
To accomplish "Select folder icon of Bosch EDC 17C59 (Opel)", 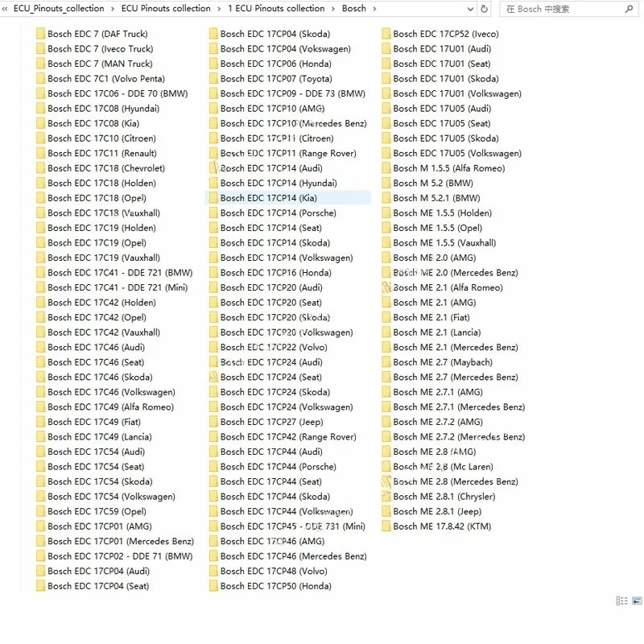I will coord(41,511).
